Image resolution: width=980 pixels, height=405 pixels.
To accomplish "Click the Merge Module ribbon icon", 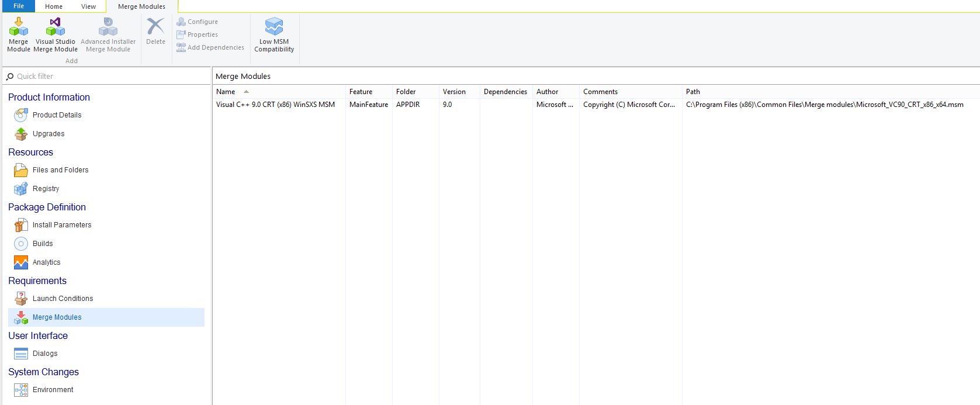I will [18, 26].
